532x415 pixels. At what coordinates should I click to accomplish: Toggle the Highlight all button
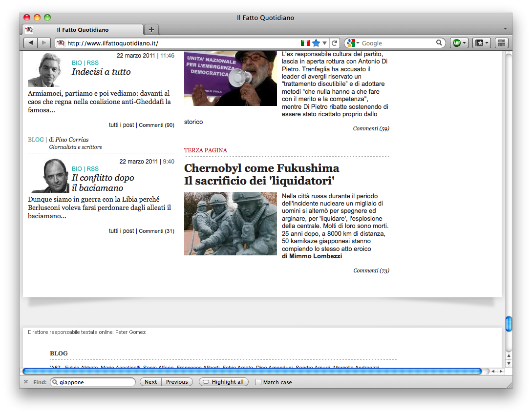pyautogui.click(x=224, y=382)
